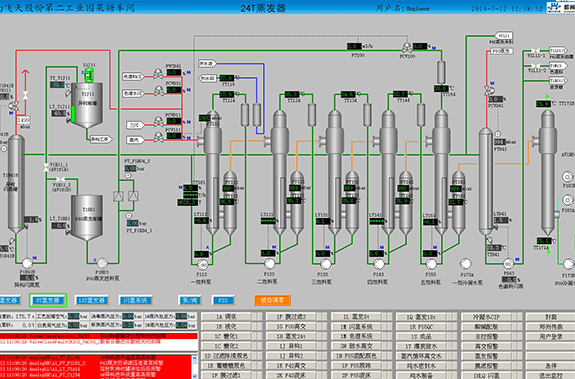The height and width of the screenshot is (379, 575).
Task: Click the 急停 emergency stop button
Action: point(550,365)
